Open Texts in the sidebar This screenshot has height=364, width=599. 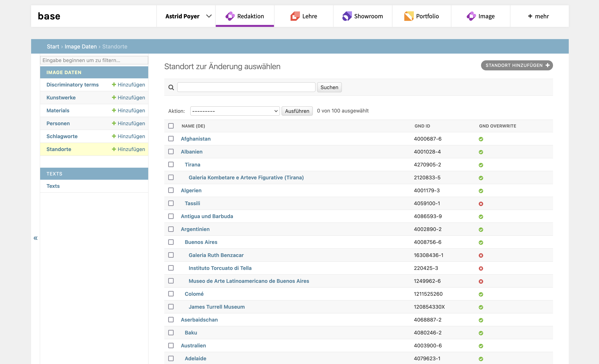53,186
